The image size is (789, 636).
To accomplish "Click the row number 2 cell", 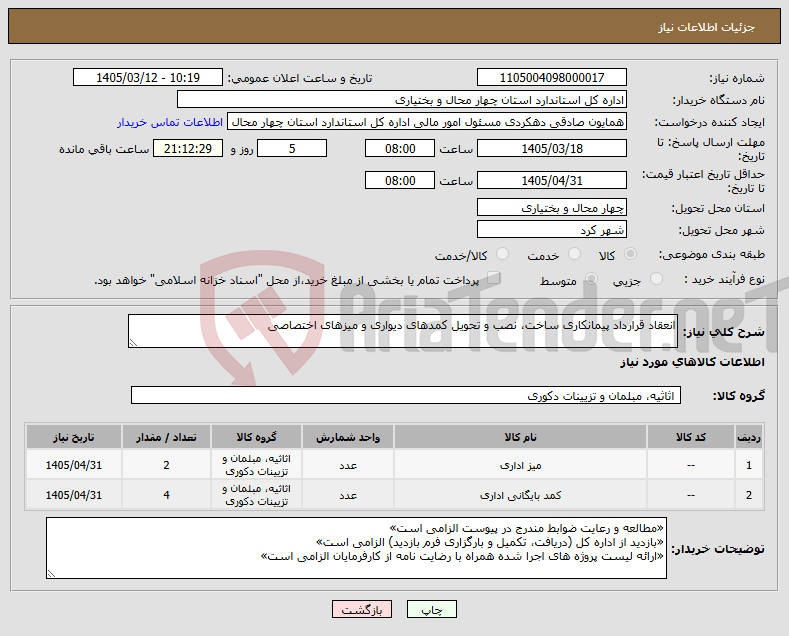I will 749,495.
